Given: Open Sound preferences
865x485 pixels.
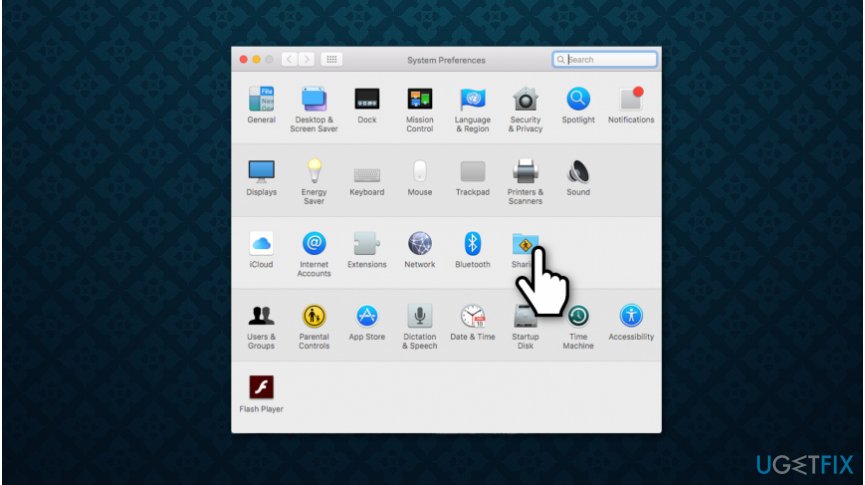Looking at the screenshot, I should pyautogui.click(x=578, y=172).
